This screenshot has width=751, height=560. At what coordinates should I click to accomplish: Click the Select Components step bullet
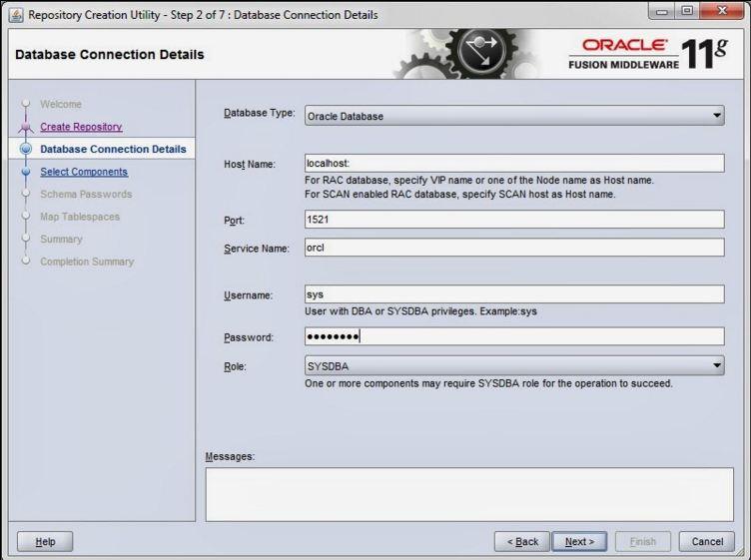click(26, 172)
